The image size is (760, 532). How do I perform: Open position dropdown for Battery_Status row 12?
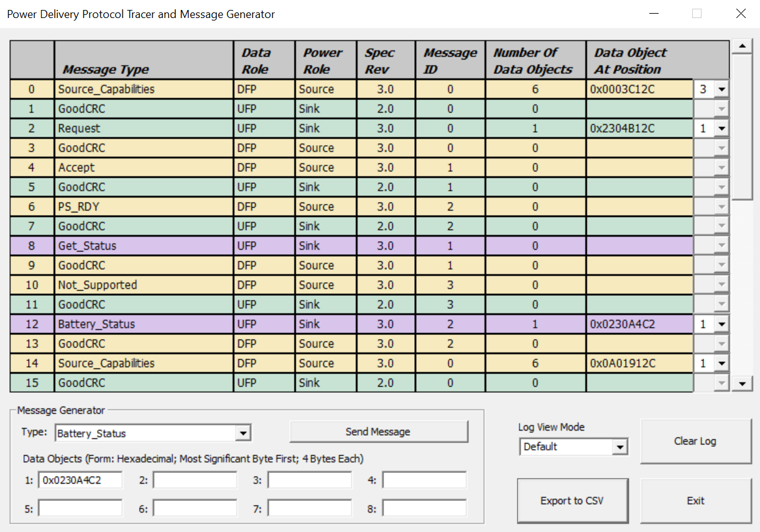(x=721, y=324)
